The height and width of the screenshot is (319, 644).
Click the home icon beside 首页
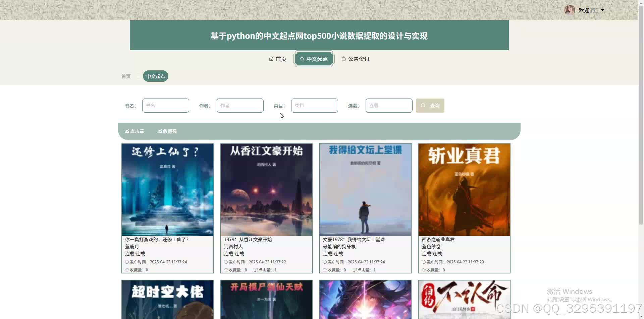click(x=271, y=59)
